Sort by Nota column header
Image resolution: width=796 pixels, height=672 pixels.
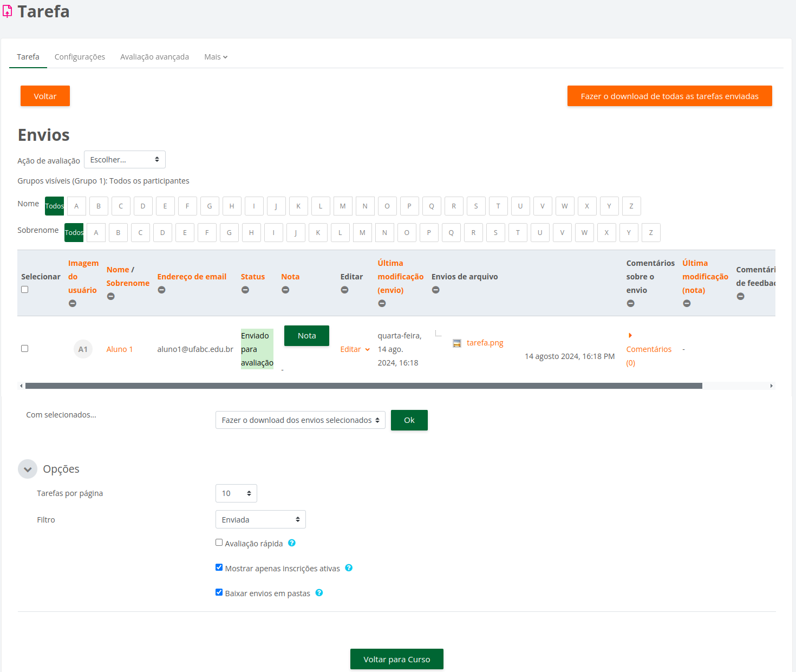coord(290,277)
